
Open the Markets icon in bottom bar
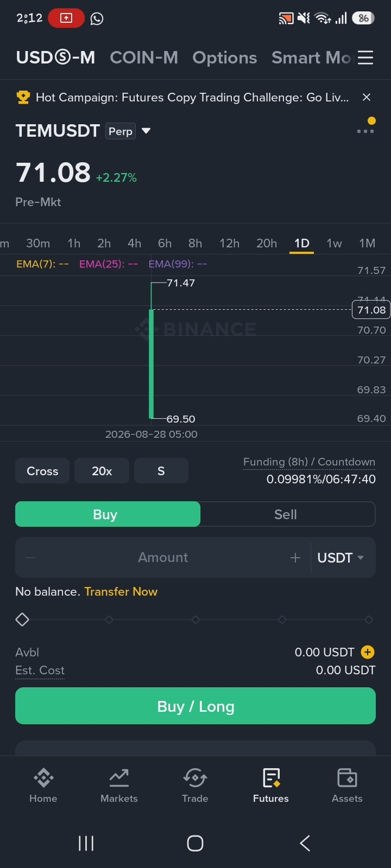click(x=119, y=778)
